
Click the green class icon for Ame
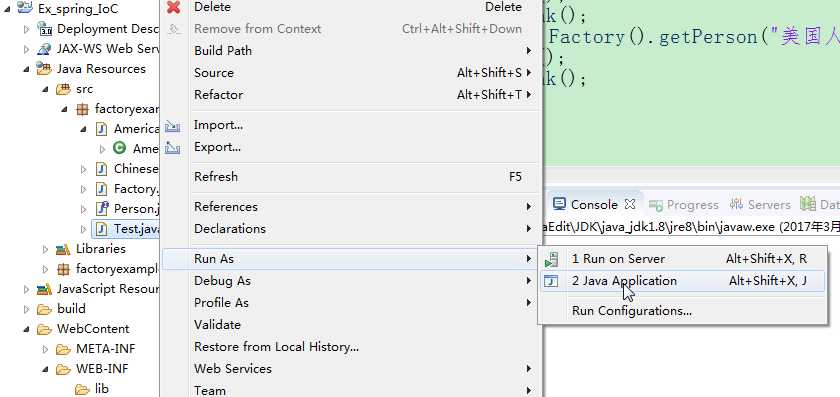[120, 148]
